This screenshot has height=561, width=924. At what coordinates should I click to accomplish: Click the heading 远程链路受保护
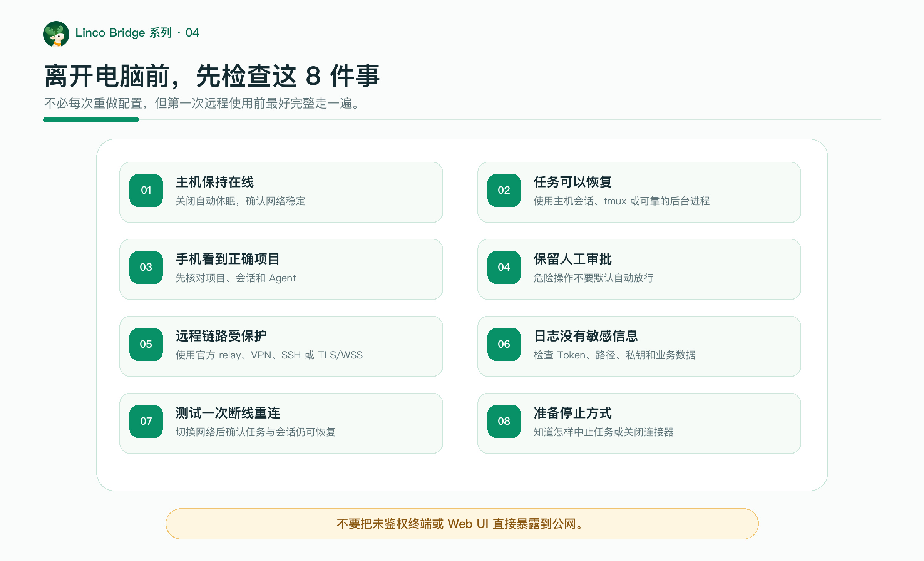(x=221, y=336)
